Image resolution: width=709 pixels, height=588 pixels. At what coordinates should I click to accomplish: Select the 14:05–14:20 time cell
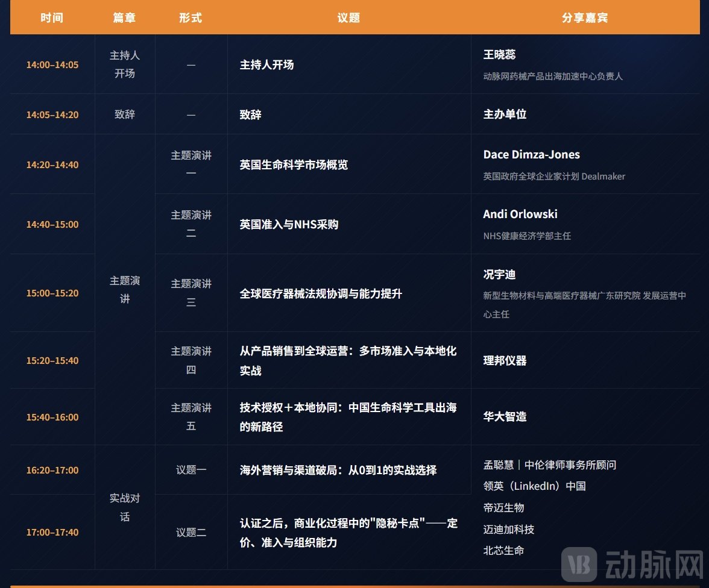pos(52,115)
